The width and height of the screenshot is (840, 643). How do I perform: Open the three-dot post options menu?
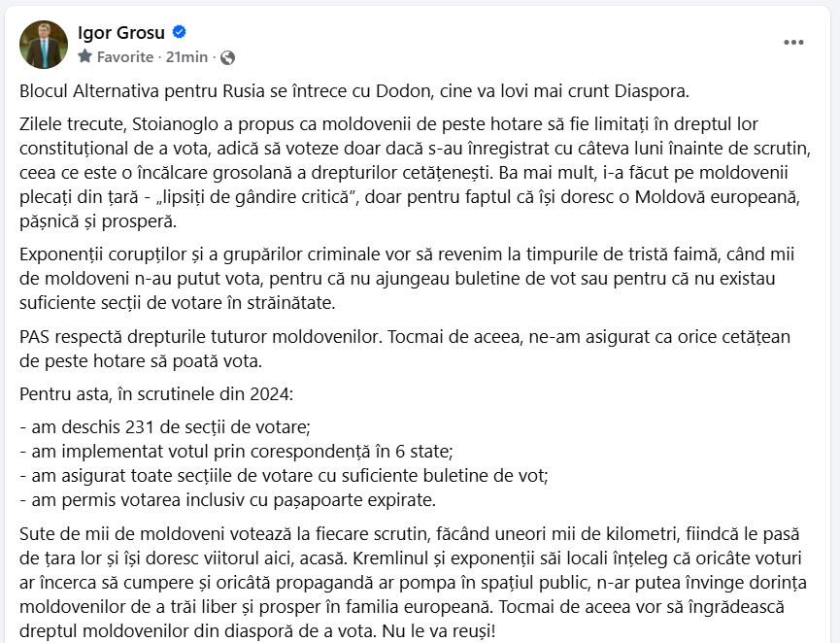pyautogui.click(x=793, y=43)
